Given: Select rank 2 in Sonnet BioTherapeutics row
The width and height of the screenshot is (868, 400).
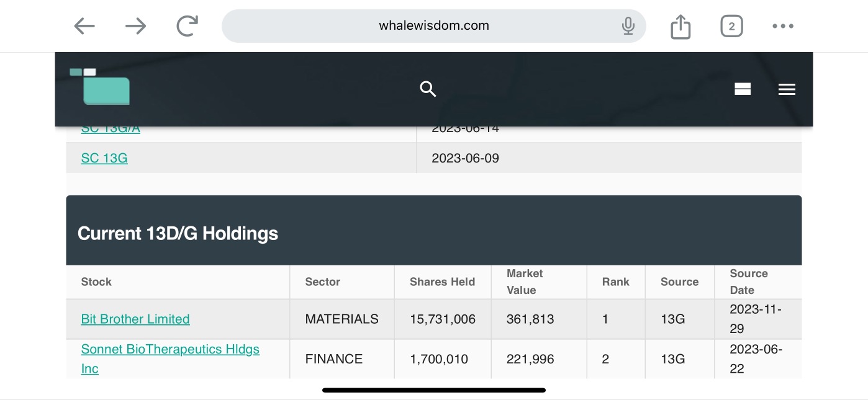Looking at the screenshot, I should pos(605,359).
